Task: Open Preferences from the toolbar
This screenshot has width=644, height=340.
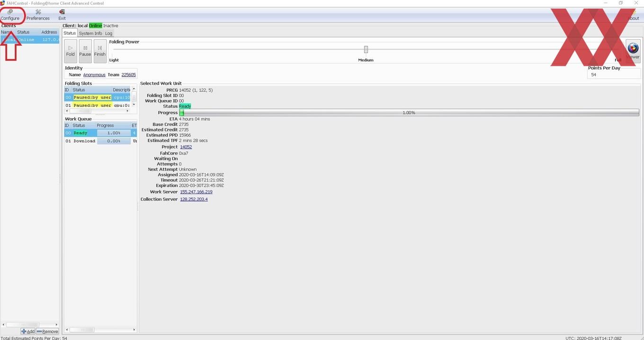Action: point(38,15)
